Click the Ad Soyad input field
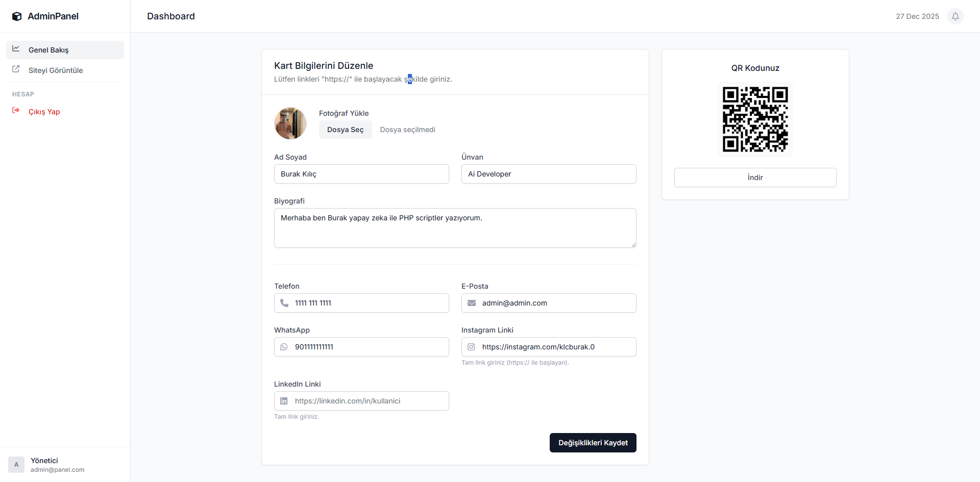Screen dimensions: 980x482 (x=361, y=174)
